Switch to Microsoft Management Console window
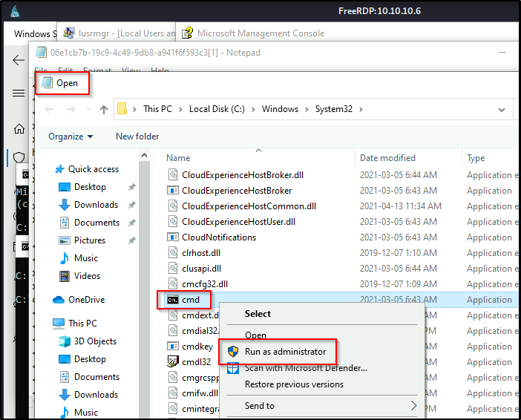521x420 pixels. (260, 33)
